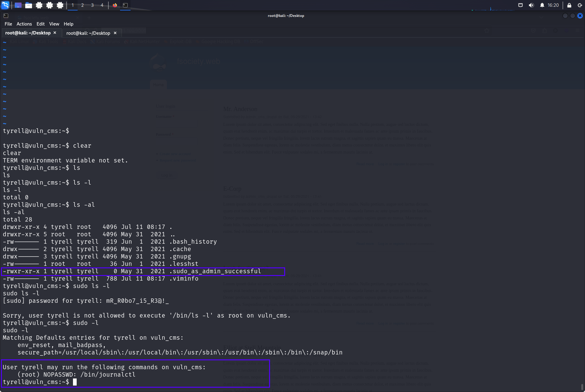The width and height of the screenshot is (585, 392).
Task: Switch to workspace 1
Action: [x=73, y=5]
